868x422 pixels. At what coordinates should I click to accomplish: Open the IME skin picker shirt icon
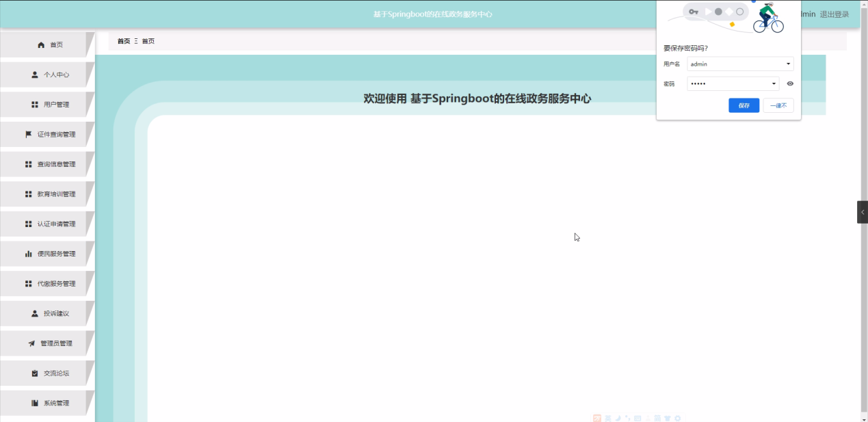click(x=667, y=417)
